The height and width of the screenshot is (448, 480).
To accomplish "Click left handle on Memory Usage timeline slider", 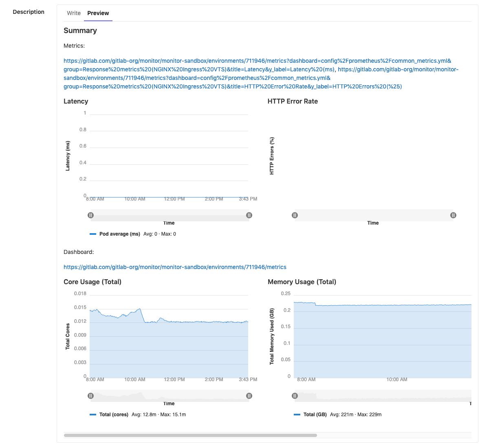I will click(x=295, y=395).
